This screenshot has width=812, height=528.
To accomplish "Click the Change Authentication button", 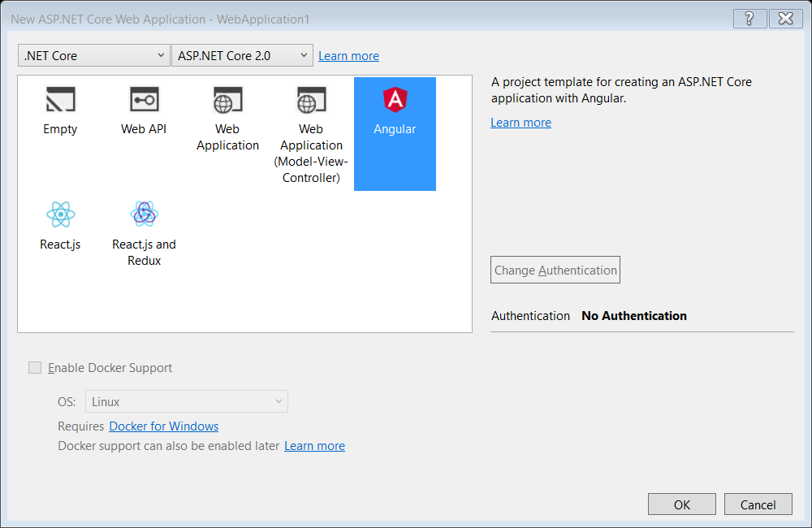I will click(x=555, y=270).
